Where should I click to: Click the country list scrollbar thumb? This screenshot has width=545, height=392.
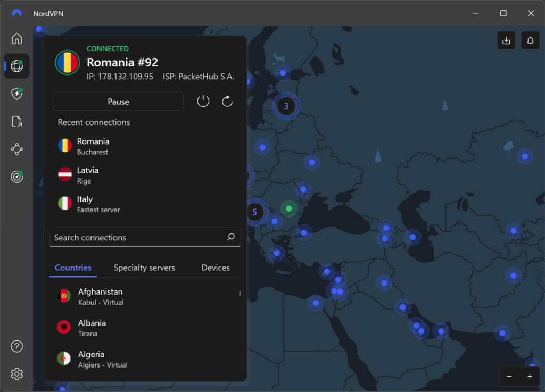click(240, 294)
